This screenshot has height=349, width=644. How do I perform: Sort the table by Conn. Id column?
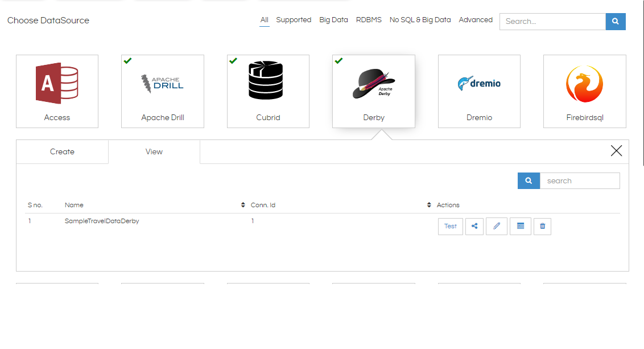coord(429,205)
